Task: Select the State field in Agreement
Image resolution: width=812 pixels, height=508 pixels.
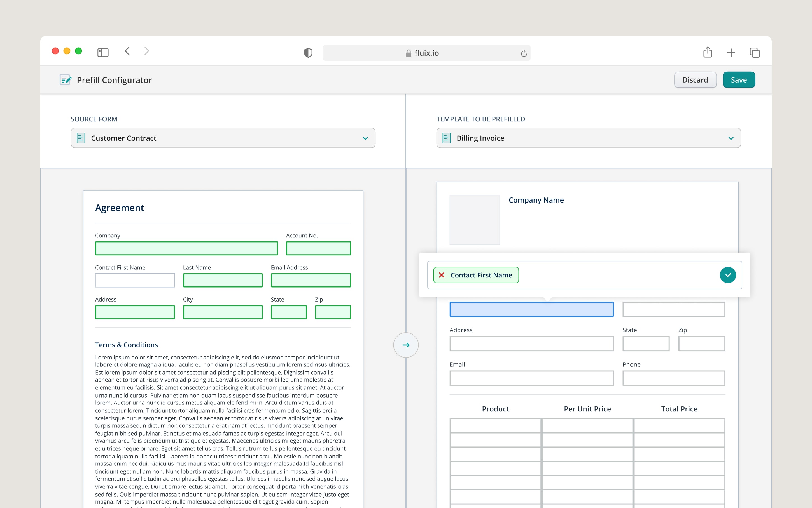Action: (289, 312)
